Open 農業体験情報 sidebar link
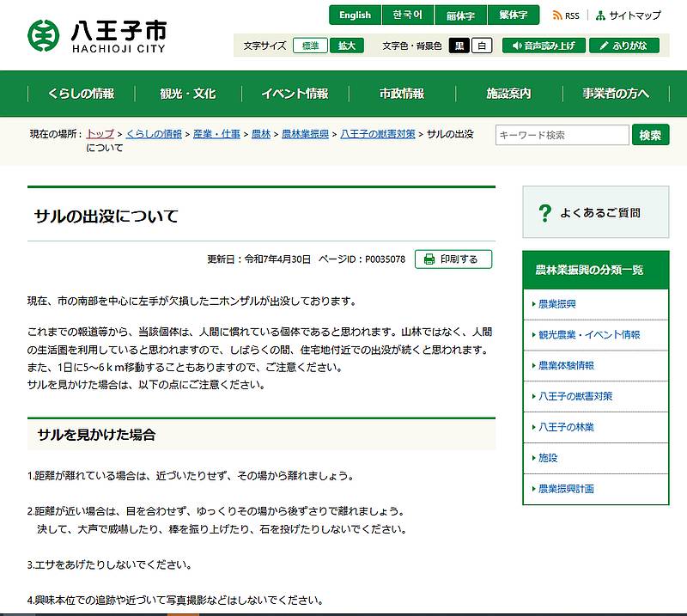 [x=566, y=366]
